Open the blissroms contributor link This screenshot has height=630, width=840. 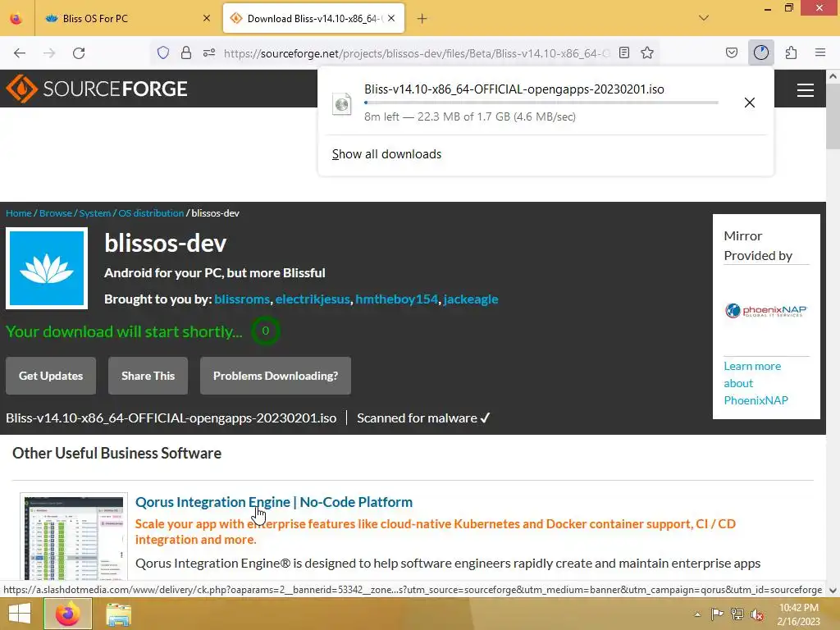click(242, 299)
